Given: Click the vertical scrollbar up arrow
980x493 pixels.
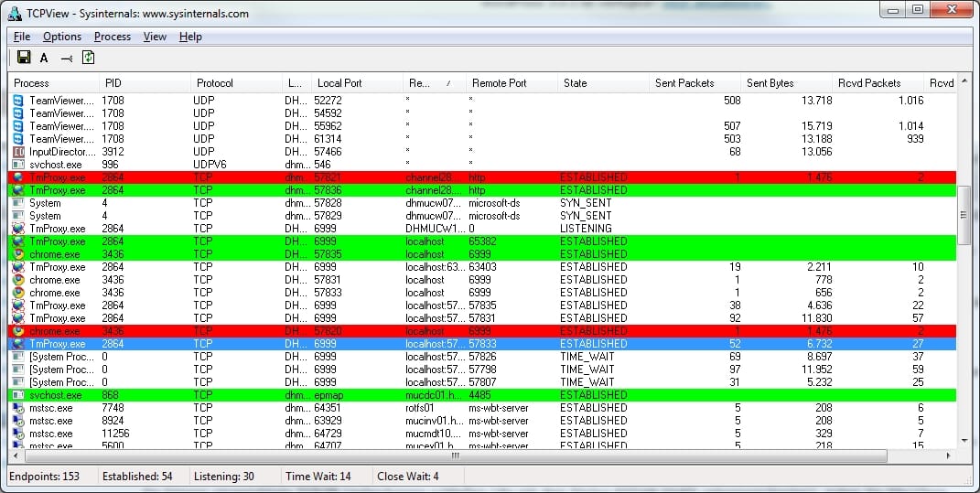Looking at the screenshot, I should click(x=964, y=81).
